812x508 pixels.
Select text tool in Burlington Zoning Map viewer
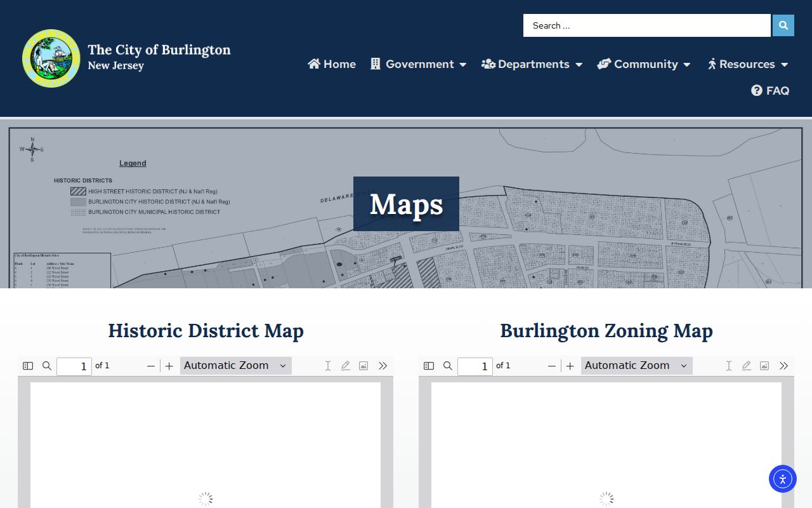click(x=729, y=366)
